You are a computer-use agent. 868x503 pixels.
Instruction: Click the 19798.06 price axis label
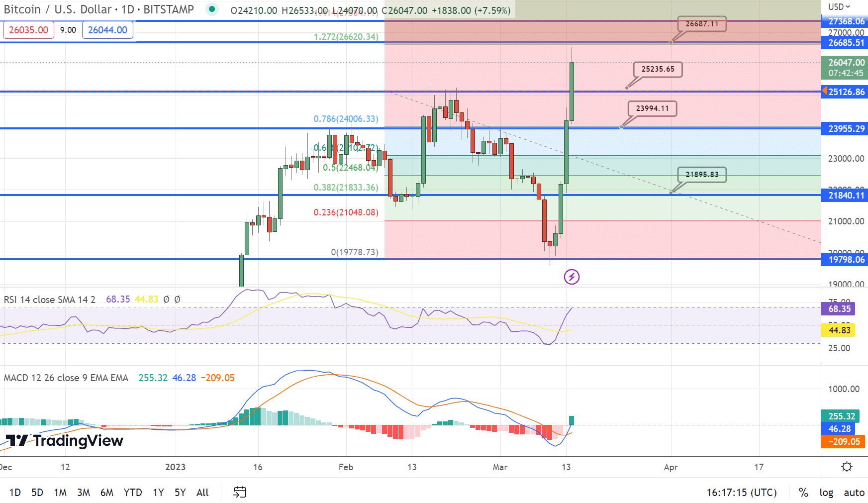coord(845,260)
